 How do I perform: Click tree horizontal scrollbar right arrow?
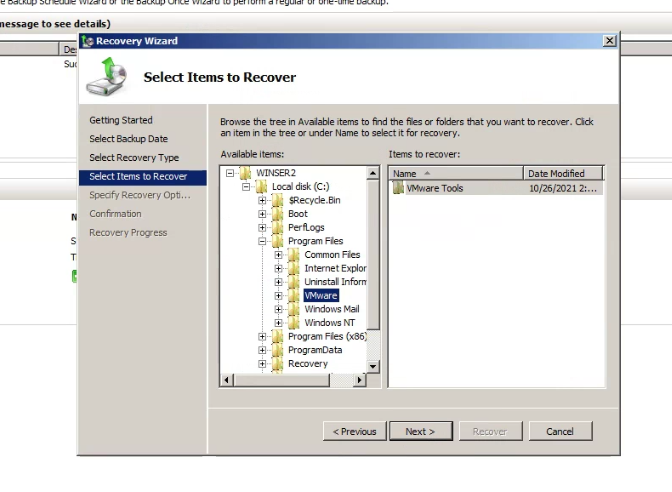[x=360, y=380]
